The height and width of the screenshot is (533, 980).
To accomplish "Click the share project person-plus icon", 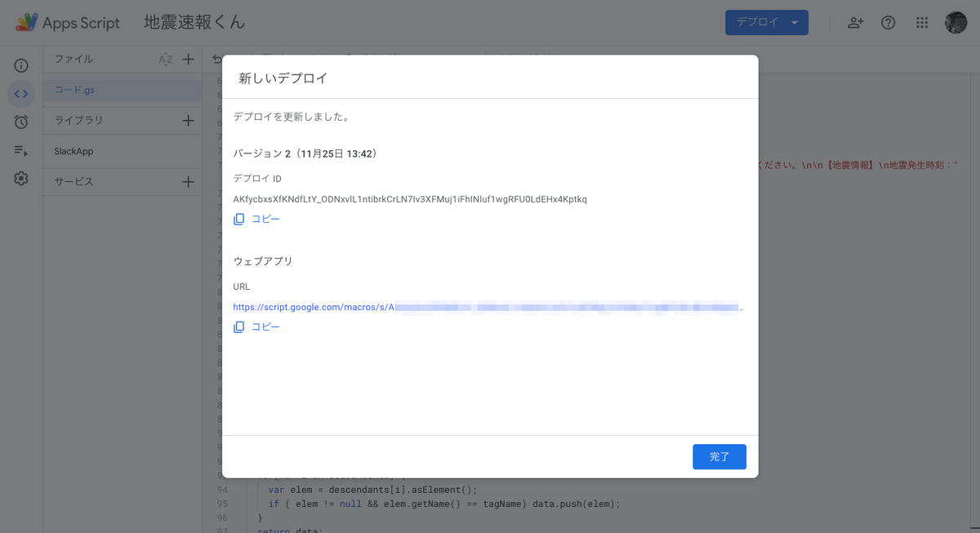I will pos(855,23).
